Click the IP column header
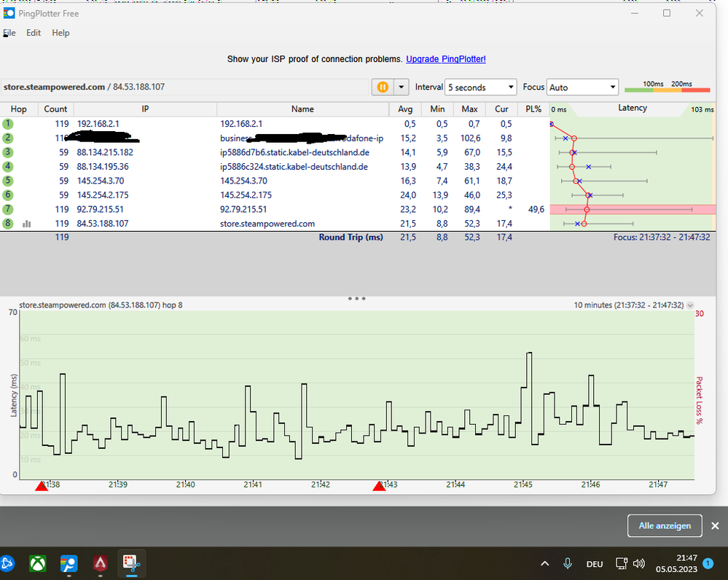 click(x=145, y=109)
